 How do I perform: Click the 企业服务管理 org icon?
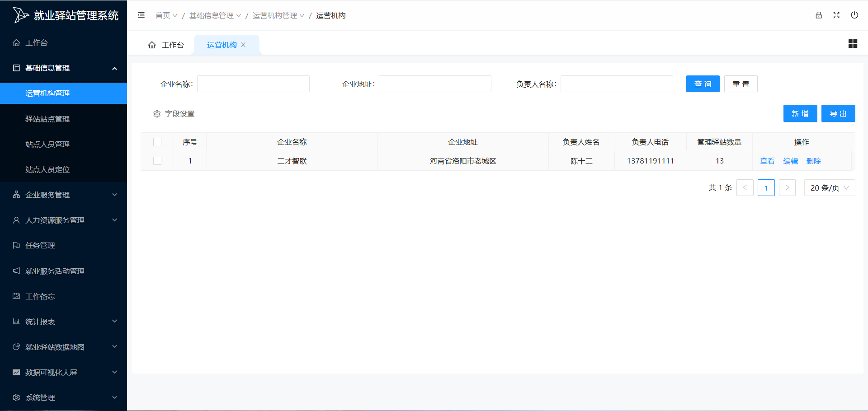click(16, 195)
